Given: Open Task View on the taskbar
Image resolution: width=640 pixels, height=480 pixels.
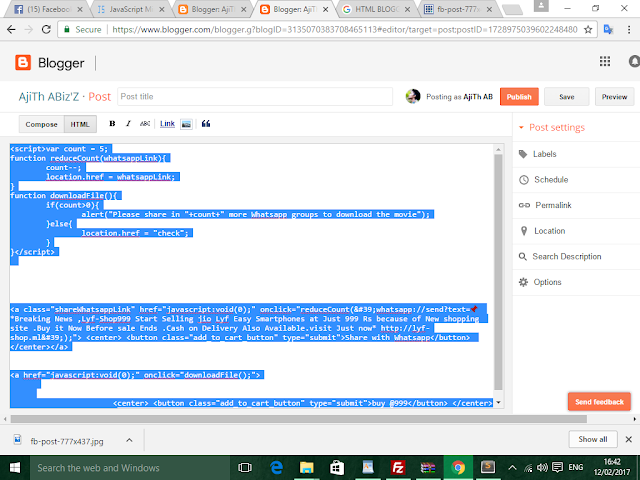Looking at the screenshot, I should point(245,468).
